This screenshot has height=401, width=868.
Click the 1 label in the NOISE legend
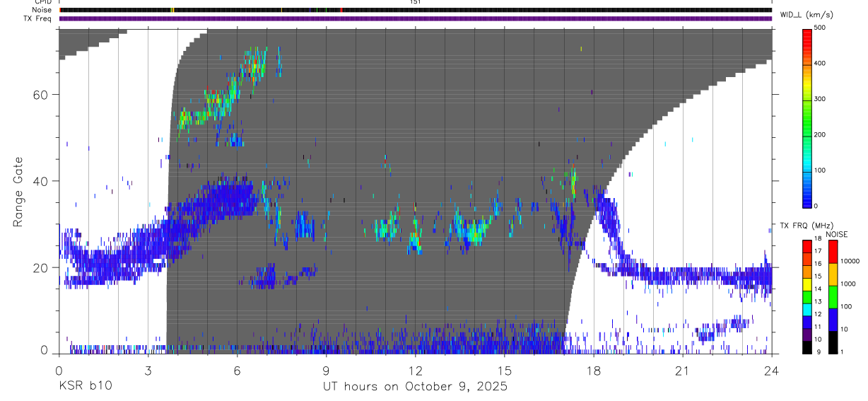pos(841,351)
